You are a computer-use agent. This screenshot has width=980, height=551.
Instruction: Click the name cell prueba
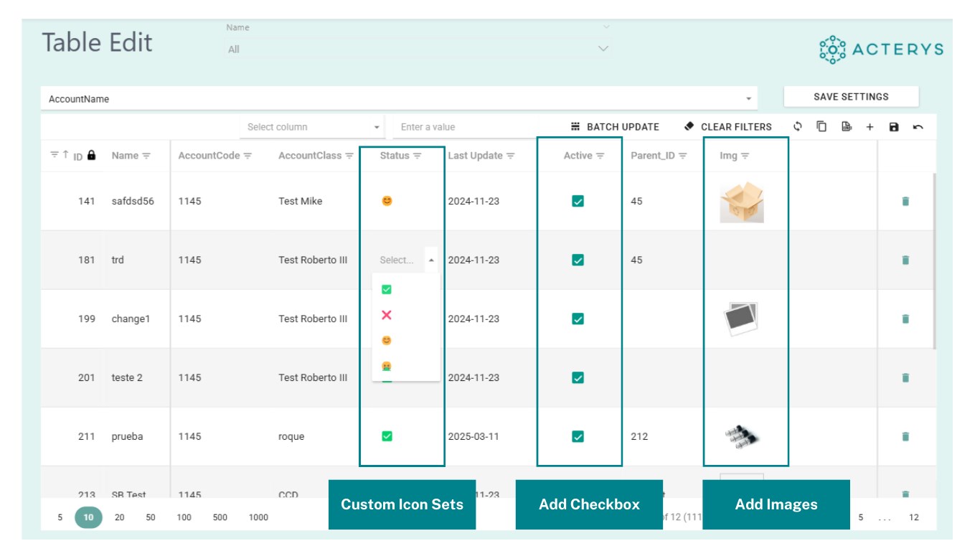[127, 437]
